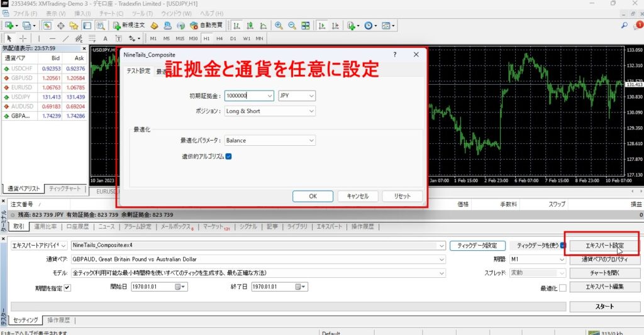Image resolution: width=644 pixels, height=335 pixels.
Task: Open the ポジション Long & Short dropdown
Action: (x=270, y=111)
